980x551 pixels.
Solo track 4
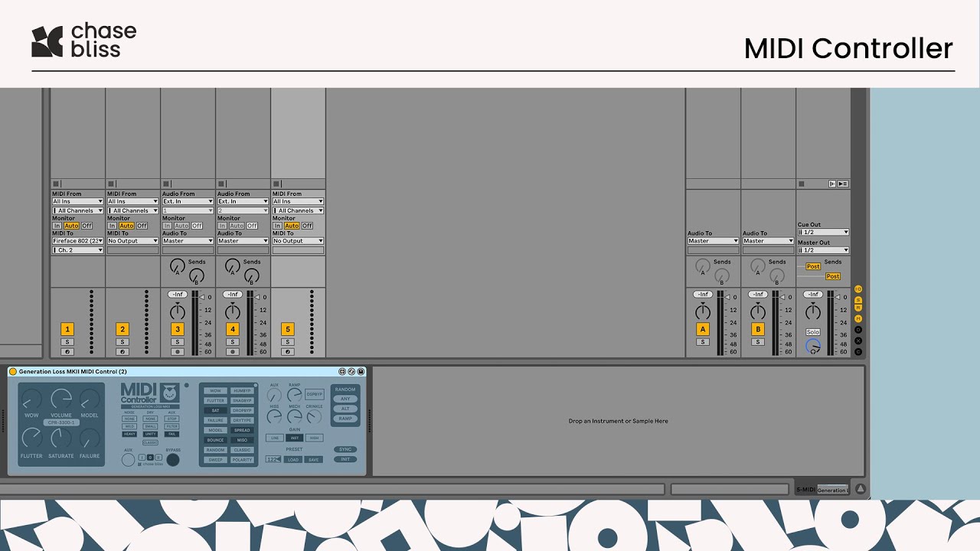[x=233, y=342]
